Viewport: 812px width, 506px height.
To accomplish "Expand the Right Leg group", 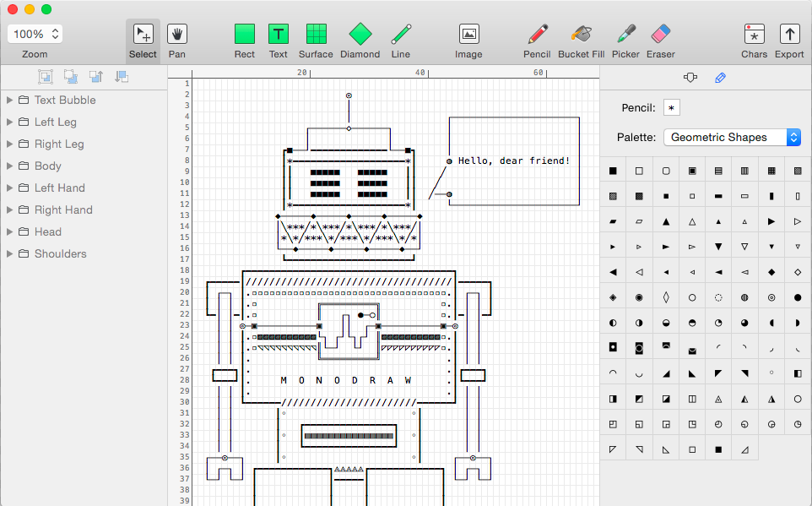I will click(x=9, y=144).
